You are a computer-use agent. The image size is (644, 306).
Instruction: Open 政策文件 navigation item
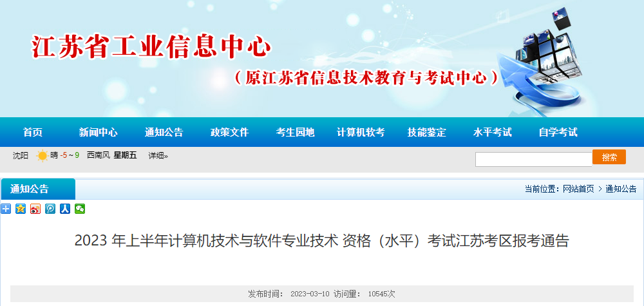click(230, 132)
